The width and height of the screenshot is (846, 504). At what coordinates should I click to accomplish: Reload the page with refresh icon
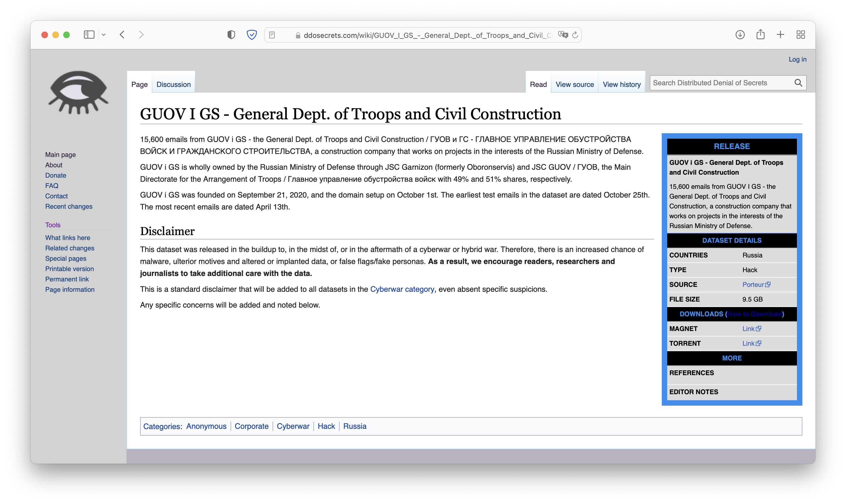575,35
